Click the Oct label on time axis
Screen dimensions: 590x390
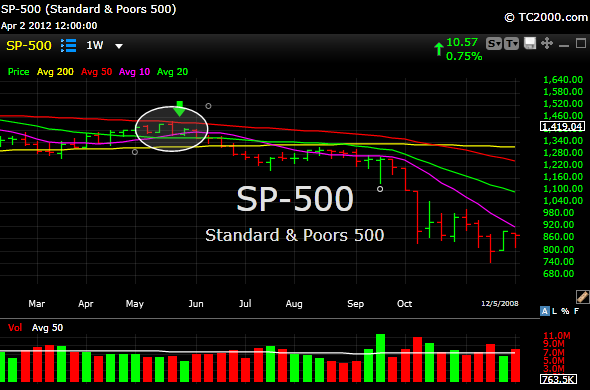pyautogui.click(x=404, y=303)
